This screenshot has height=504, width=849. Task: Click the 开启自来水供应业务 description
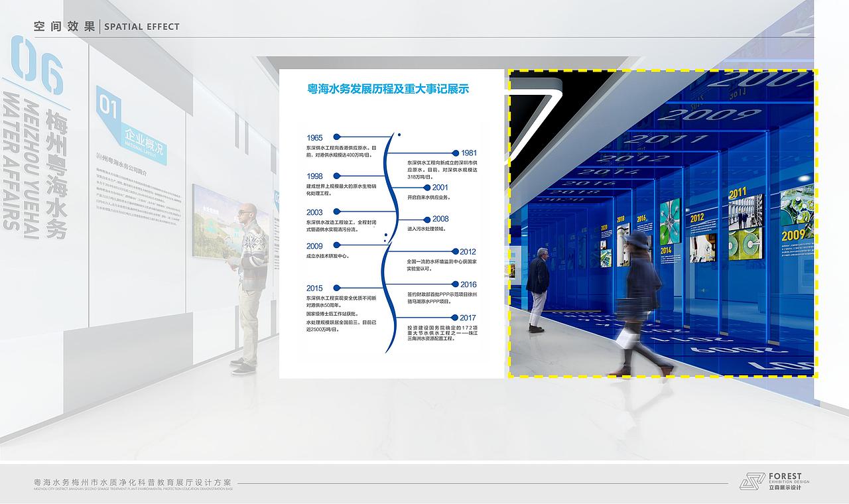click(x=428, y=198)
